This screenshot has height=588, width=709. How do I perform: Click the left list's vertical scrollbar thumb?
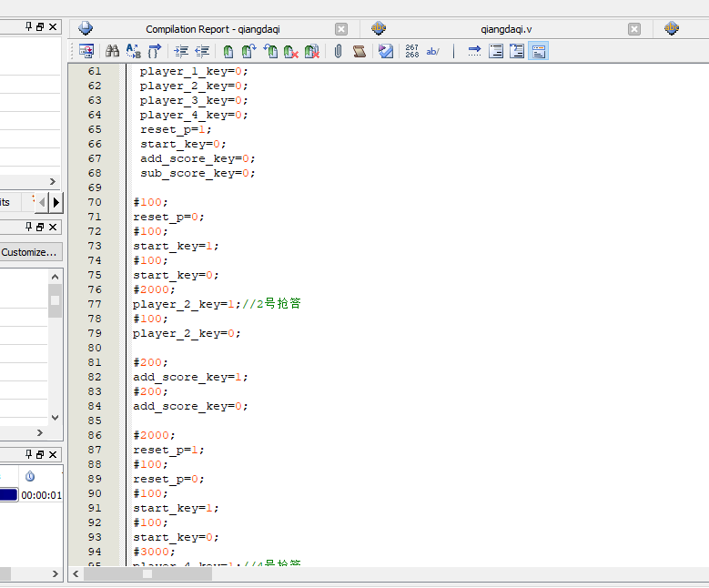click(x=56, y=300)
